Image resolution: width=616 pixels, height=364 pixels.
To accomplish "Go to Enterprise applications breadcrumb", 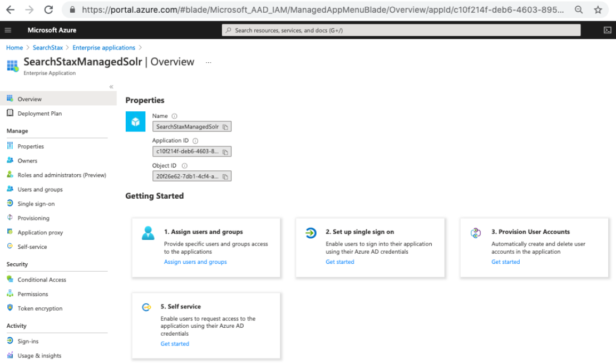I will click(104, 47).
